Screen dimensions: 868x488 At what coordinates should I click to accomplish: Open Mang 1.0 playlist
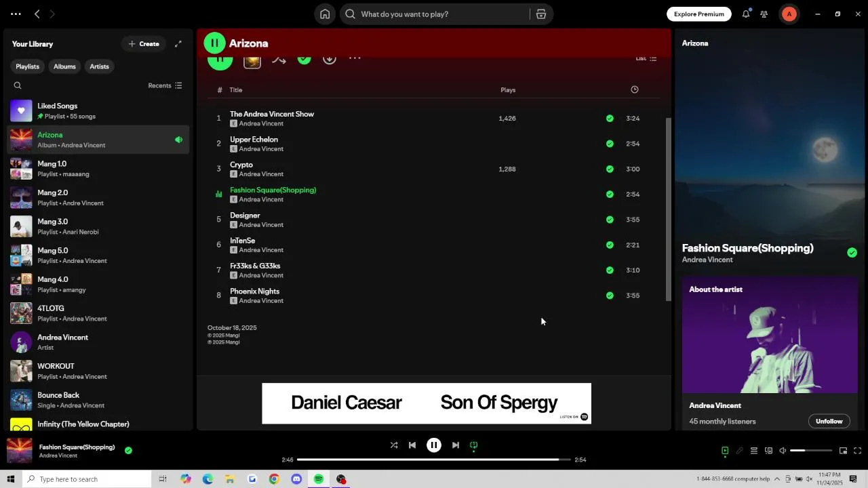(x=99, y=169)
